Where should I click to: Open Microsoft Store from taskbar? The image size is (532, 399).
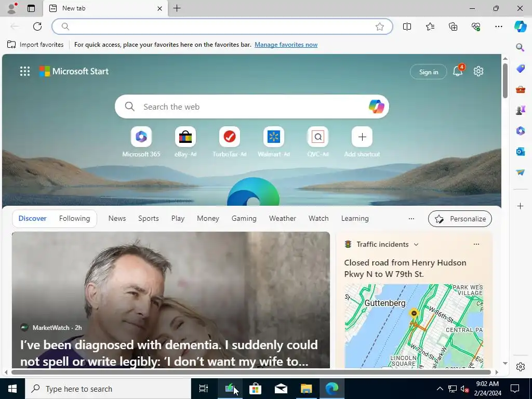click(x=255, y=389)
